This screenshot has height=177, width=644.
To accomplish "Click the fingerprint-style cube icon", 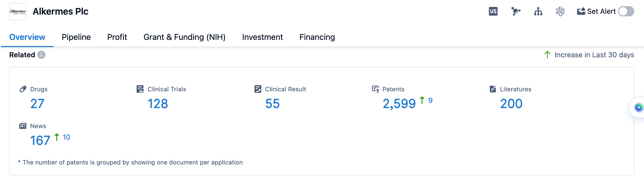I will (560, 12).
